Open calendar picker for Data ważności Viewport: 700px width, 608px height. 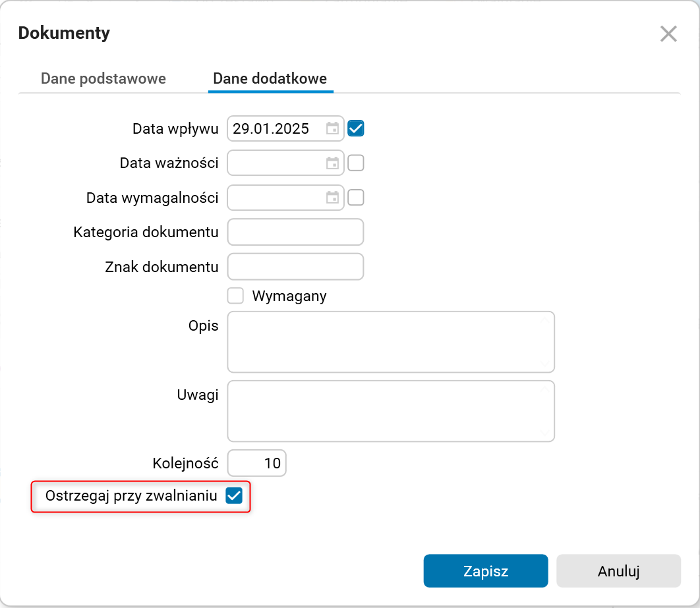click(332, 163)
